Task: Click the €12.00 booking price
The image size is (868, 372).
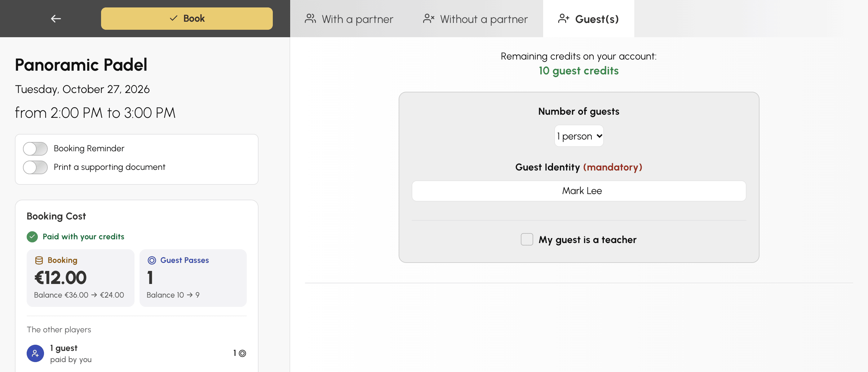Action: click(60, 278)
